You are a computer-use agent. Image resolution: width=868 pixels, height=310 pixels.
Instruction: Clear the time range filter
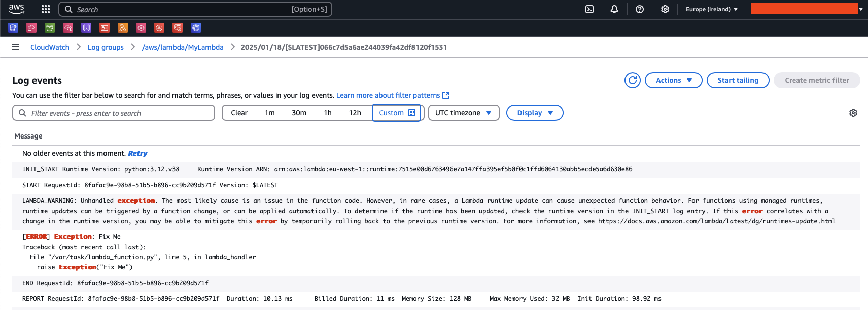point(239,113)
